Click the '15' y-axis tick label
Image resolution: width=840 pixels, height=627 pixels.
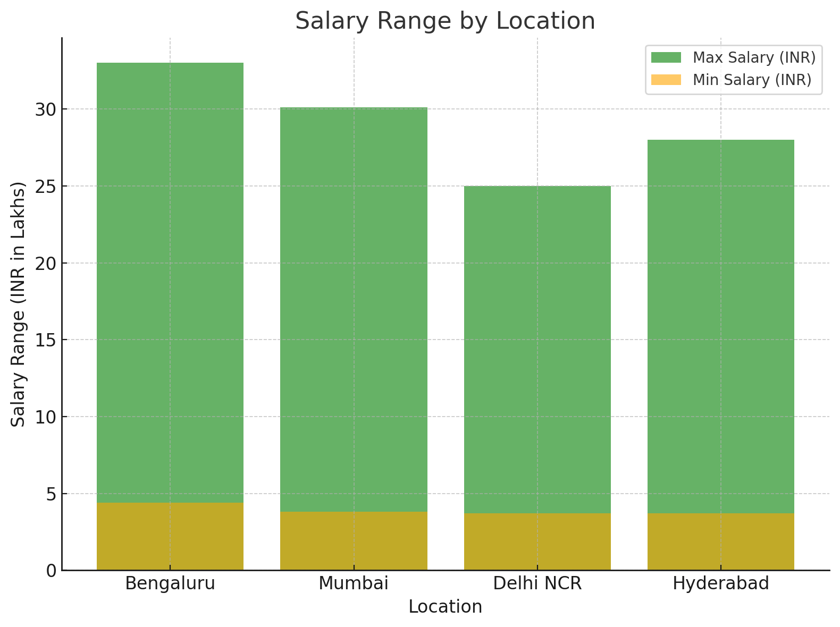46,340
